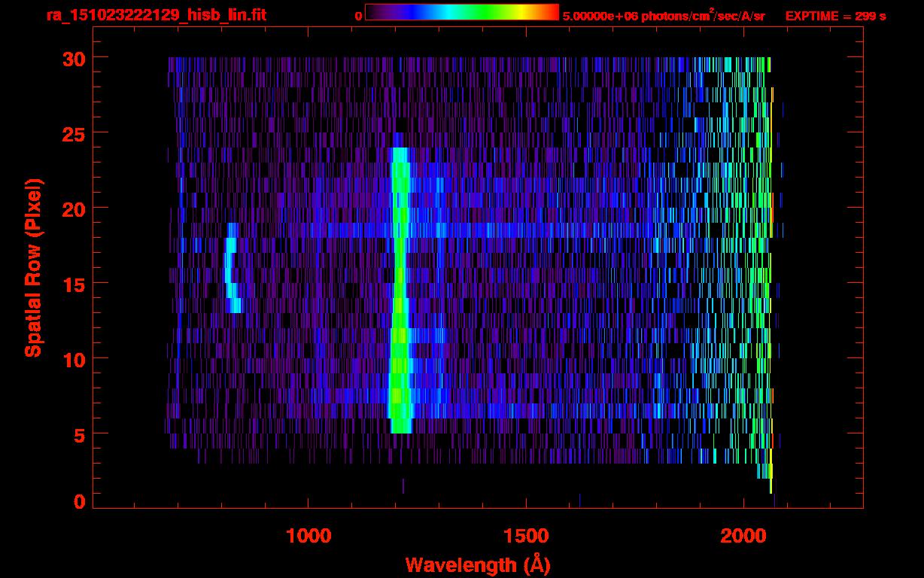Click the filename ra_151023222129_hisb_lin.fit
This screenshot has width=924, height=578.
156,14
